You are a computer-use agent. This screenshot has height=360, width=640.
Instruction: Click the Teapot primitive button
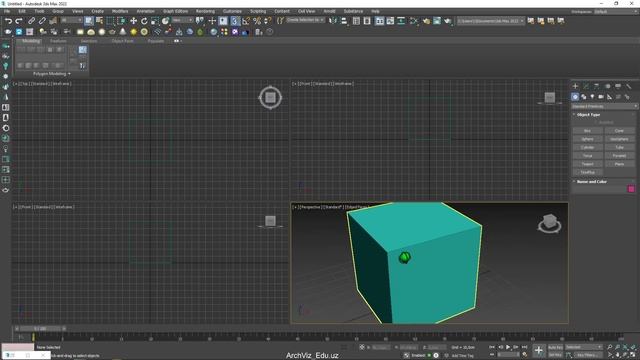click(x=587, y=164)
